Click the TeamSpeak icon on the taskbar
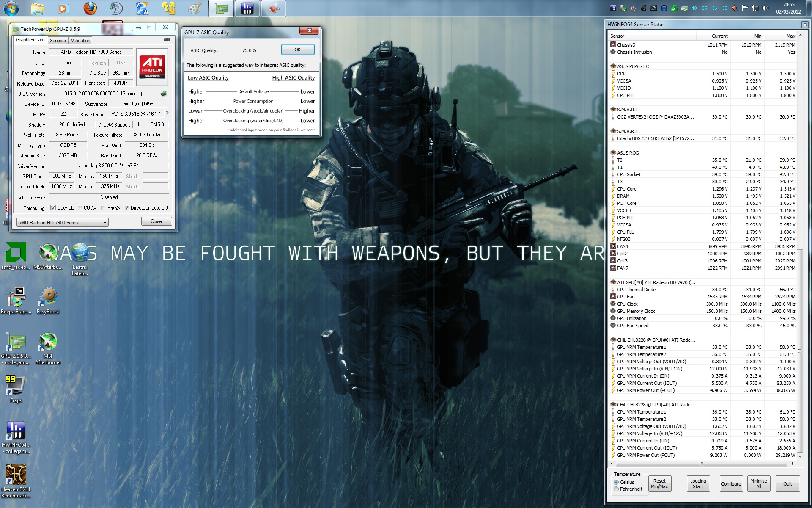The width and height of the screenshot is (812, 508). tap(116, 8)
